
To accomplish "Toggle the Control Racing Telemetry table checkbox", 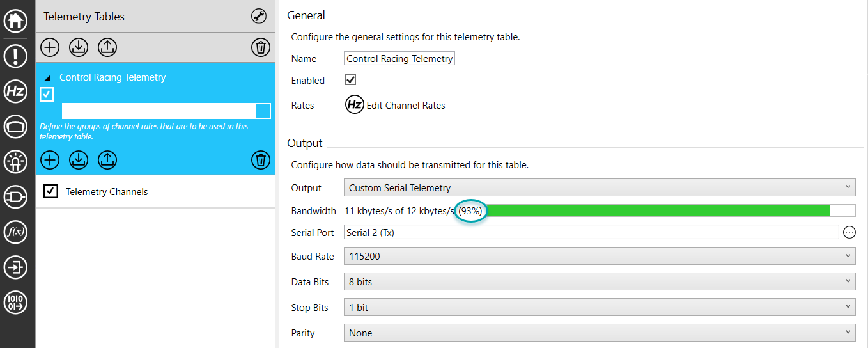I will click(47, 95).
